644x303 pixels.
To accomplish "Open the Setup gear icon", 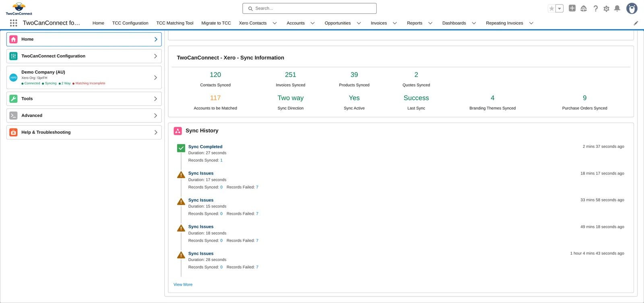I will point(607,8).
